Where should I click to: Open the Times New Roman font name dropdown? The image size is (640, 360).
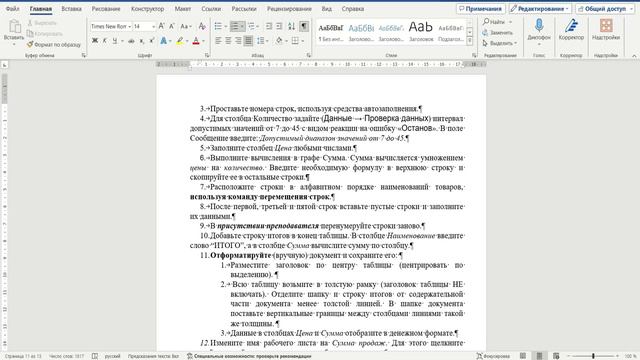click(129, 27)
